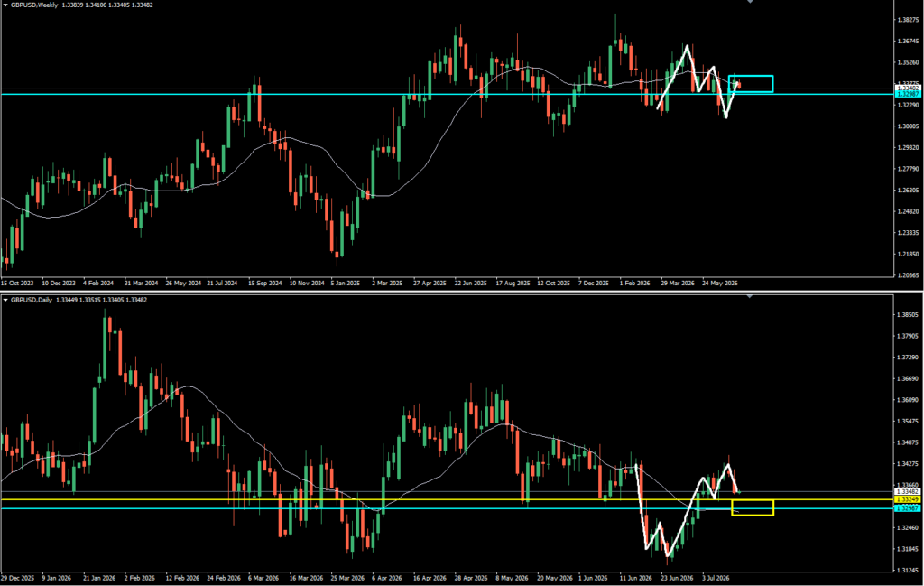Image resolution: width=924 pixels, height=586 pixels.
Task: Click the 3 Jul 2026 date on the Daily time axis
Action: point(716,578)
